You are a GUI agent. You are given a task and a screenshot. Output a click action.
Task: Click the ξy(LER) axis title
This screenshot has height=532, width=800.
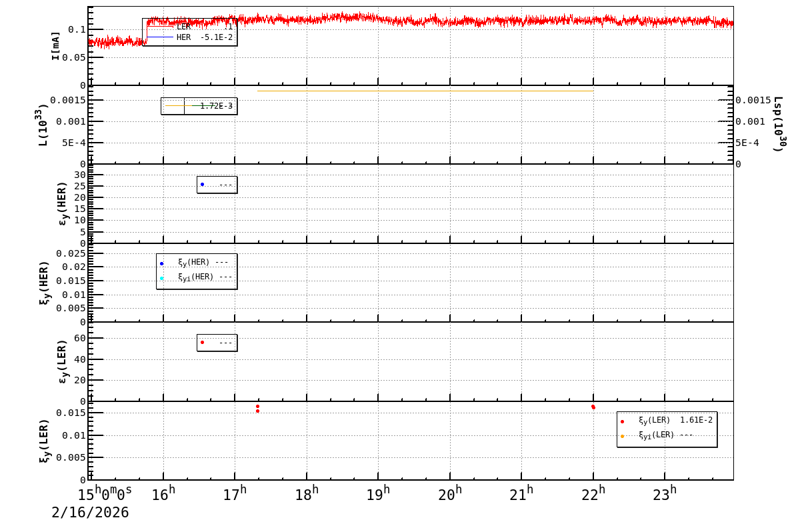(x=45, y=441)
